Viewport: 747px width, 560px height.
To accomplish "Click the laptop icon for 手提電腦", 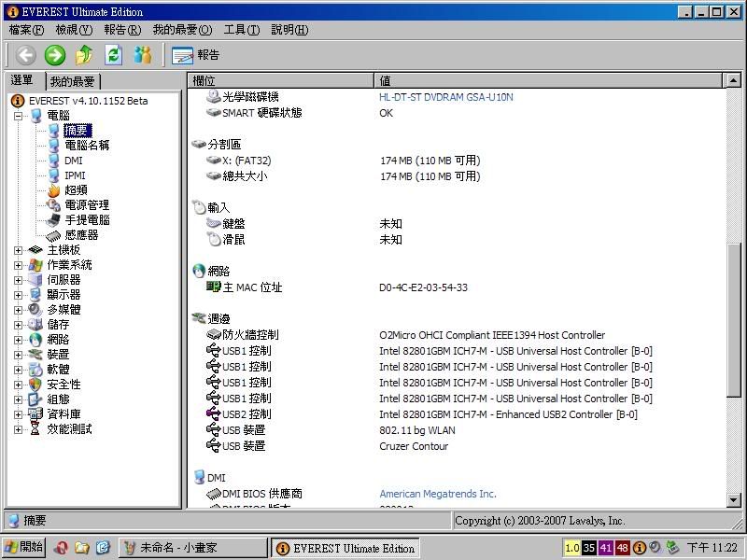I will coord(53,220).
